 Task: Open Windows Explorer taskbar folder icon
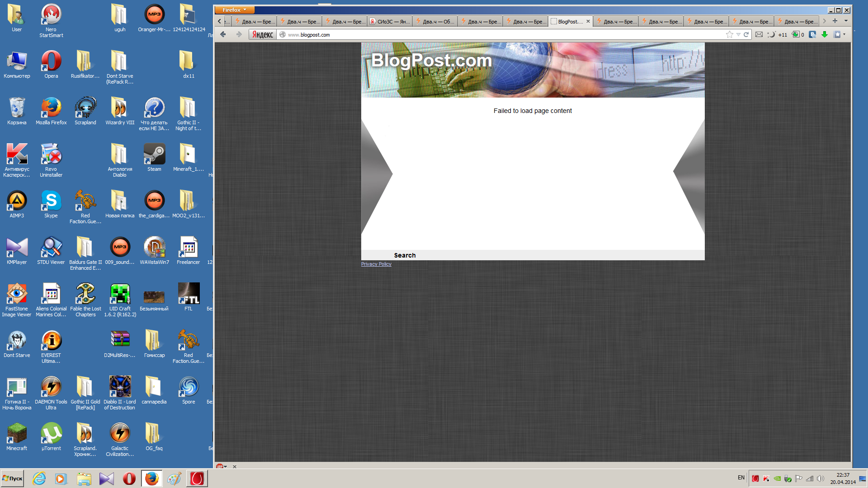tap(84, 479)
